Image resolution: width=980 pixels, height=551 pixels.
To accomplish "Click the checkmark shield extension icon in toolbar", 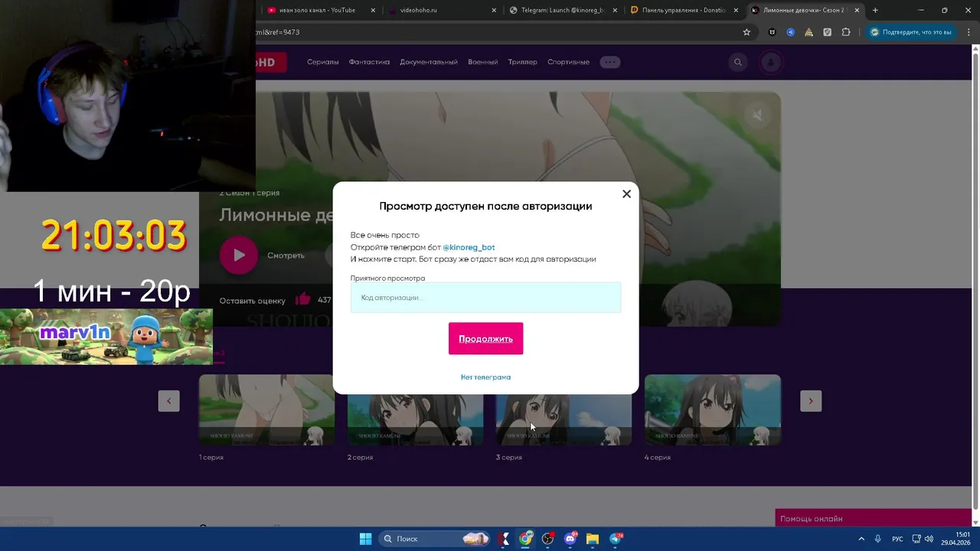I will point(827,32).
